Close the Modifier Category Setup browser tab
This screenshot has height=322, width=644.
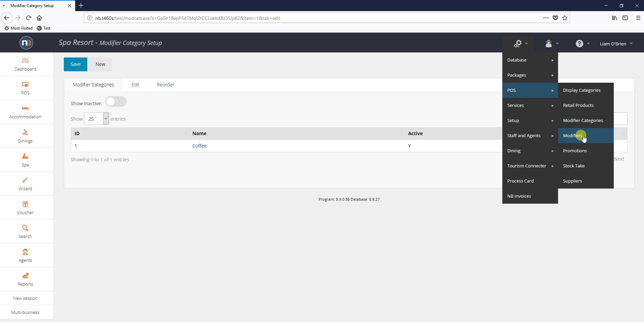point(70,6)
